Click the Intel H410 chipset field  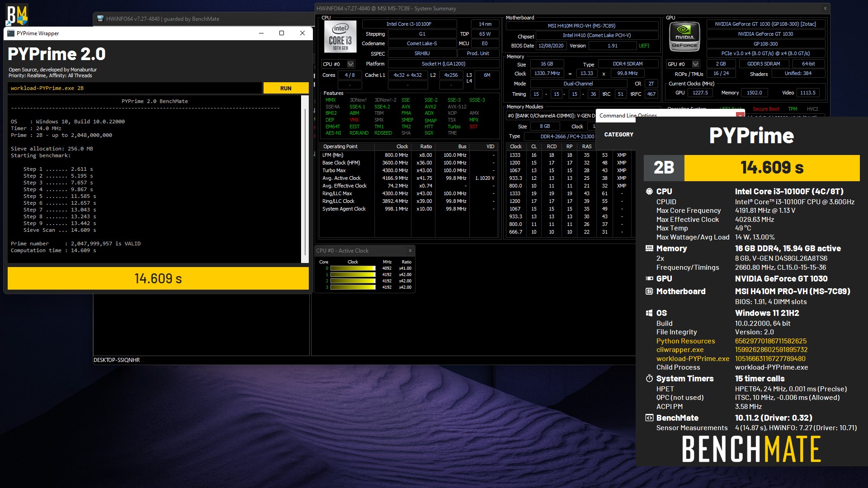[597, 35]
